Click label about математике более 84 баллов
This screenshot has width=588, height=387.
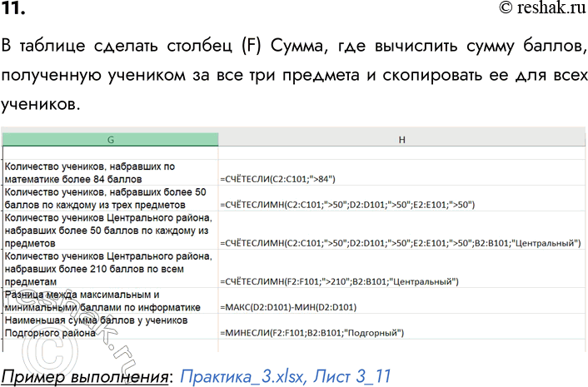pyautogui.click(x=90, y=172)
